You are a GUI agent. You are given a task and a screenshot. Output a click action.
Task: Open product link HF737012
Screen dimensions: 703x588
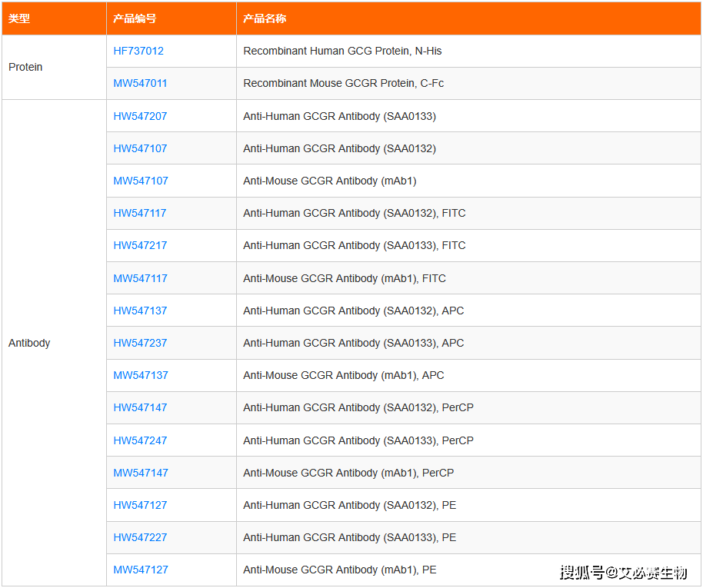pyautogui.click(x=138, y=51)
